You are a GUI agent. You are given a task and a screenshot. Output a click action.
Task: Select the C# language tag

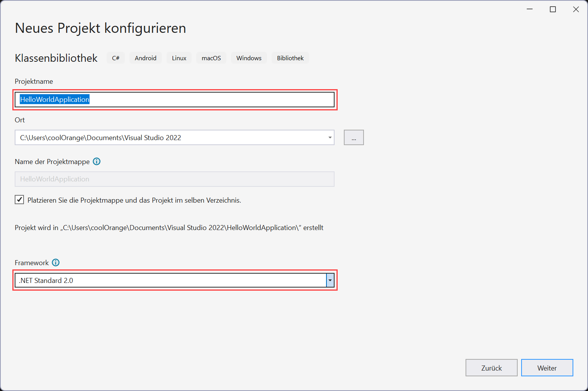coord(116,58)
